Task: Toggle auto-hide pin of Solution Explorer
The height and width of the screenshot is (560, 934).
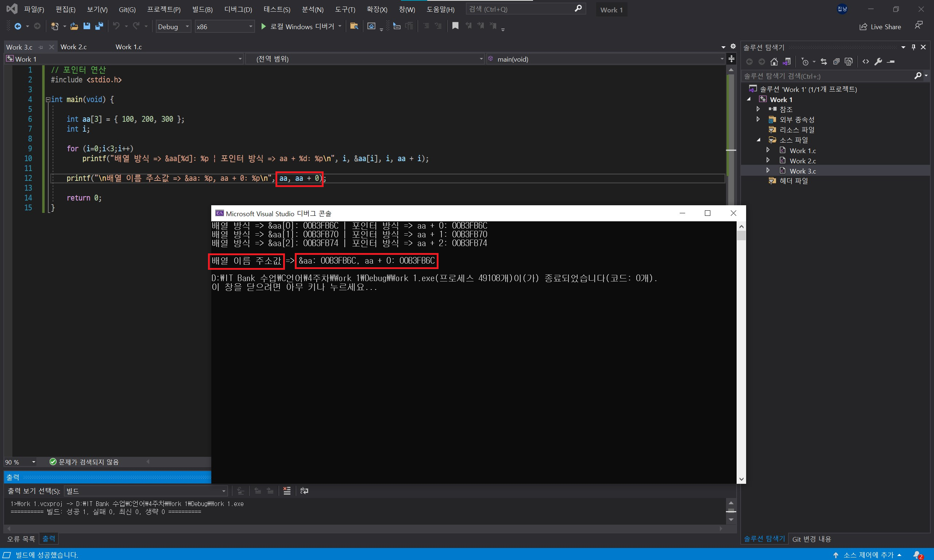Action: coord(913,47)
